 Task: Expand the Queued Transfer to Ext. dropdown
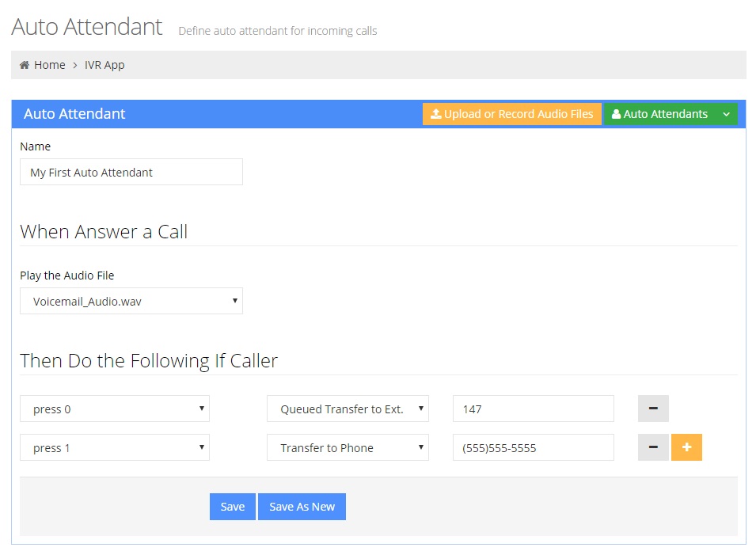(348, 409)
